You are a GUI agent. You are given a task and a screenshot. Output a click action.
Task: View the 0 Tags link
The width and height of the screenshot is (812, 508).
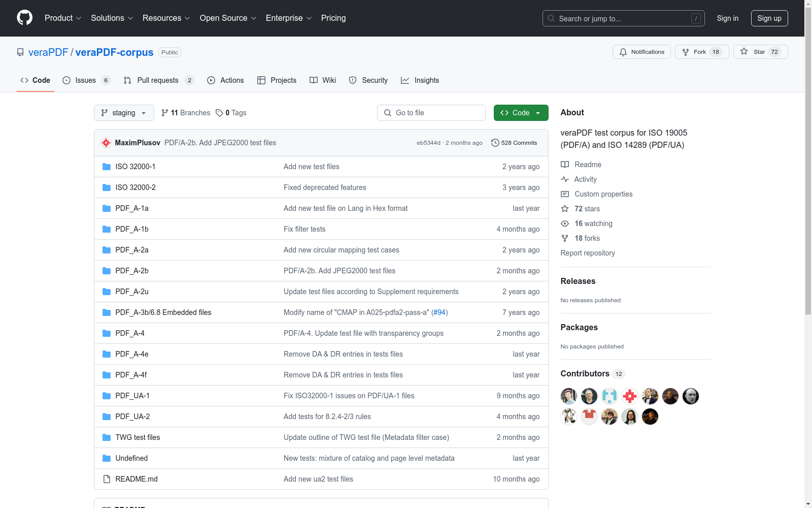coord(231,113)
